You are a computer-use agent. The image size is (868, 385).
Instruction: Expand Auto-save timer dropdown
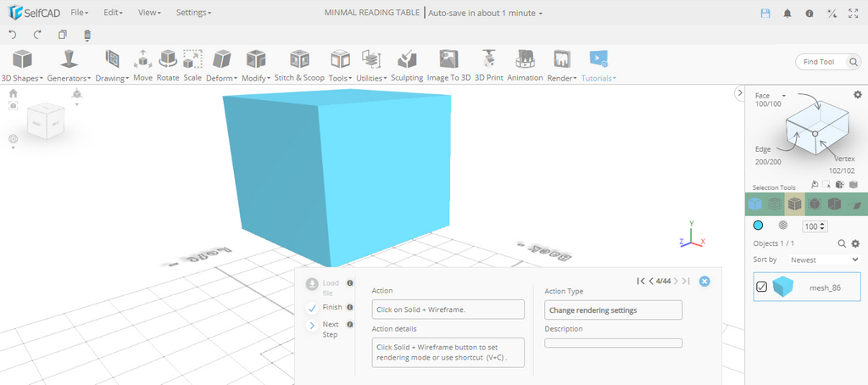(486, 13)
